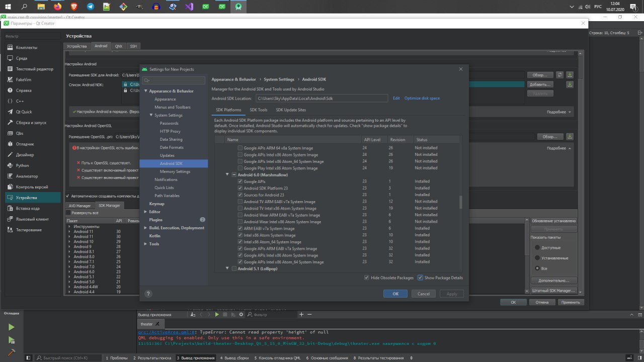This screenshot has width=644, height=362.
Task: Click the Build hammer icon
Action: pyautogui.click(x=11, y=352)
